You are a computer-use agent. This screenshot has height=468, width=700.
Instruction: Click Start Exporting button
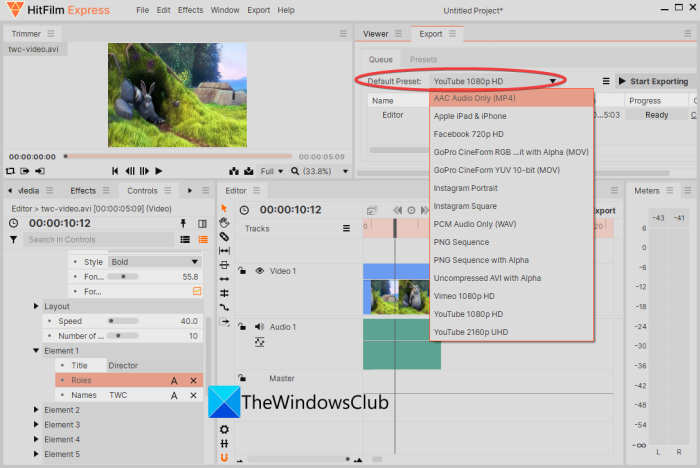point(654,81)
